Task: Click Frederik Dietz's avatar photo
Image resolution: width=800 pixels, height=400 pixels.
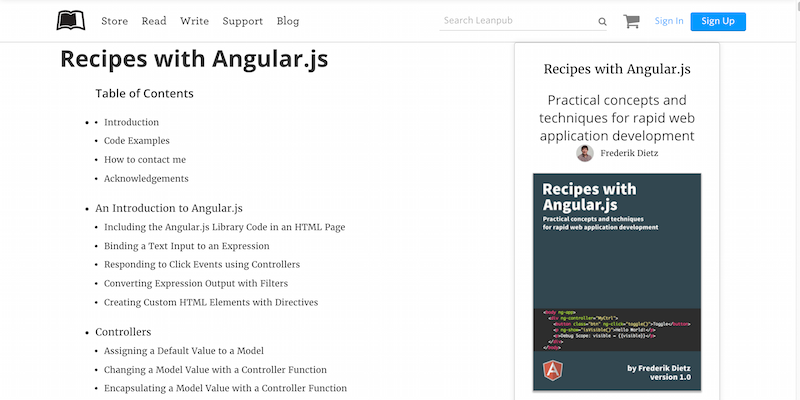Action: pos(585,153)
